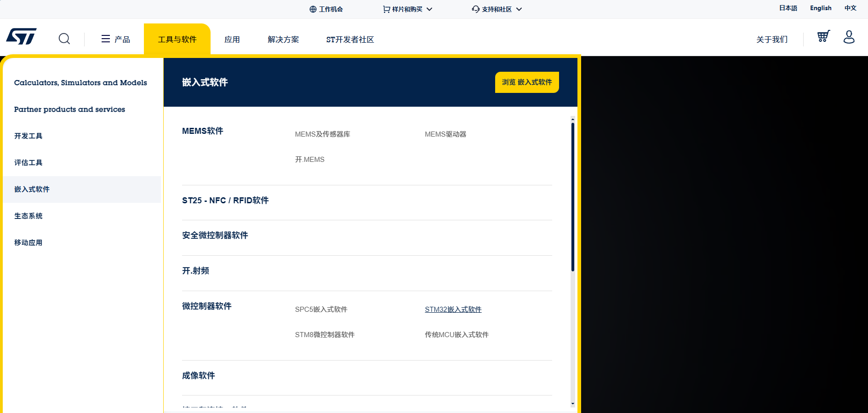Open the SPC5嵌入式软件 link

tap(321, 310)
